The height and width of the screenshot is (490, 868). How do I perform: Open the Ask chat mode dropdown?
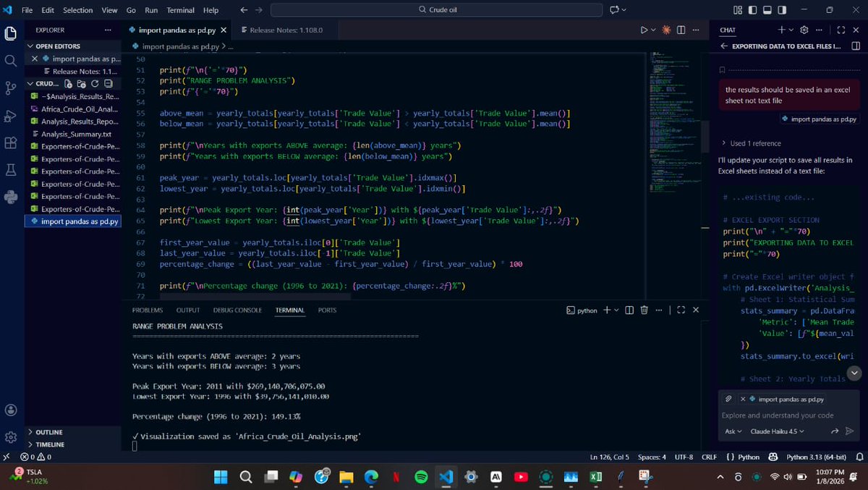tap(733, 431)
